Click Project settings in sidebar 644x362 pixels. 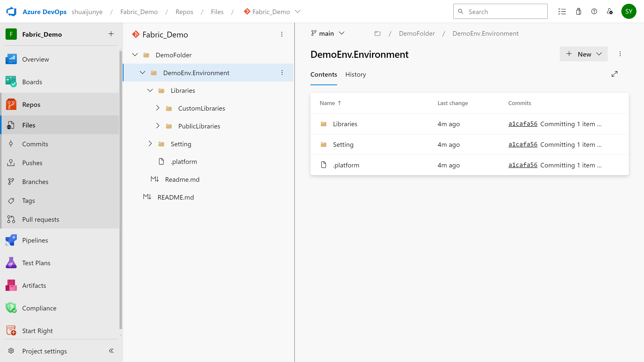pyautogui.click(x=44, y=350)
